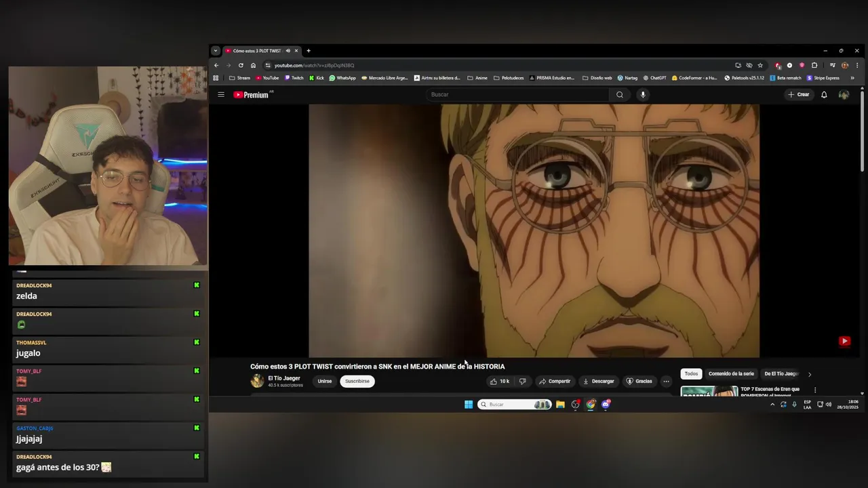
Task: Click the YouTube Buscar search field
Action: coord(518,94)
